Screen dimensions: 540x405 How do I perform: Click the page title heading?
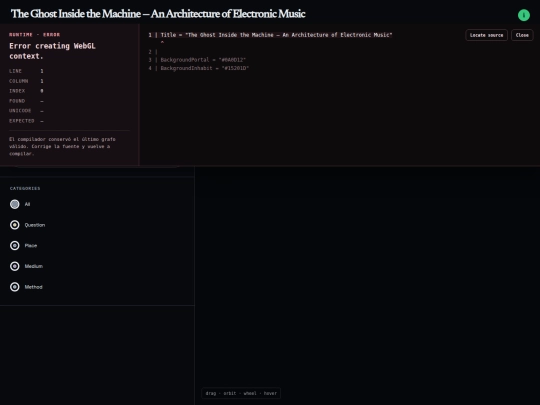158,14
